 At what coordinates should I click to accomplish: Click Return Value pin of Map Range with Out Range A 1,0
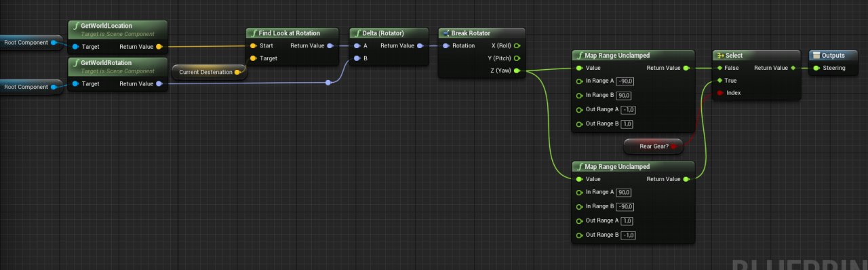click(686, 179)
